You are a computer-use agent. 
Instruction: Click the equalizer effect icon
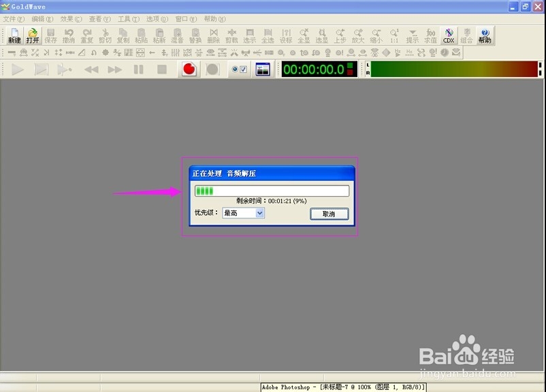(x=176, y=52)
